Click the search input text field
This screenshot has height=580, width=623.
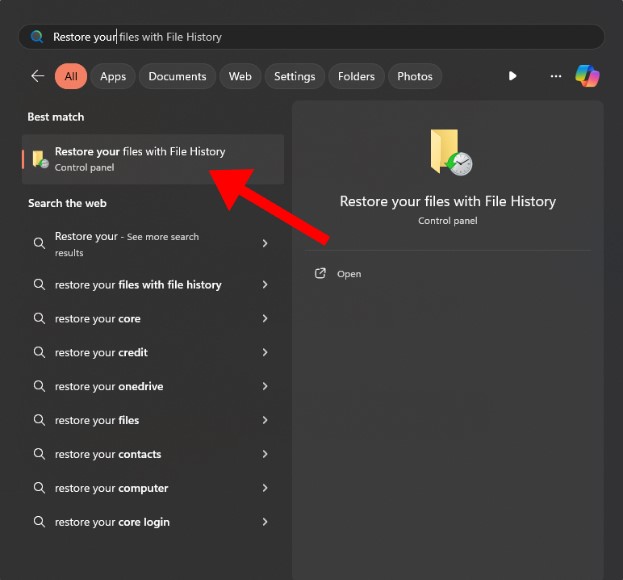312,37
